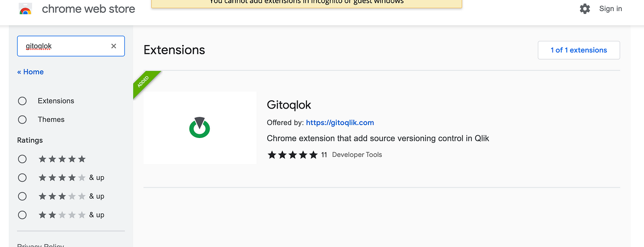Click the 1 of 1 extensions button
The width and height of the screenshot is (644, 247).
click(x=579, y=50)
